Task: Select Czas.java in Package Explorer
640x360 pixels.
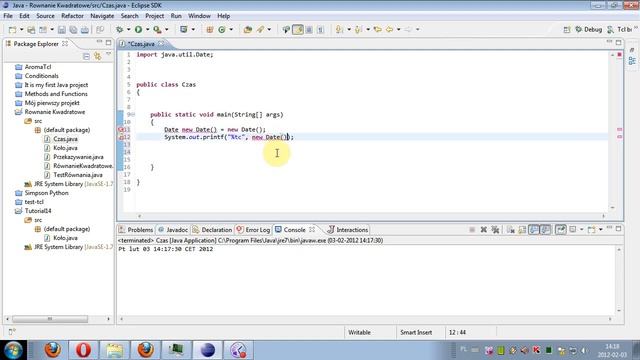Action: click(65, 139)
